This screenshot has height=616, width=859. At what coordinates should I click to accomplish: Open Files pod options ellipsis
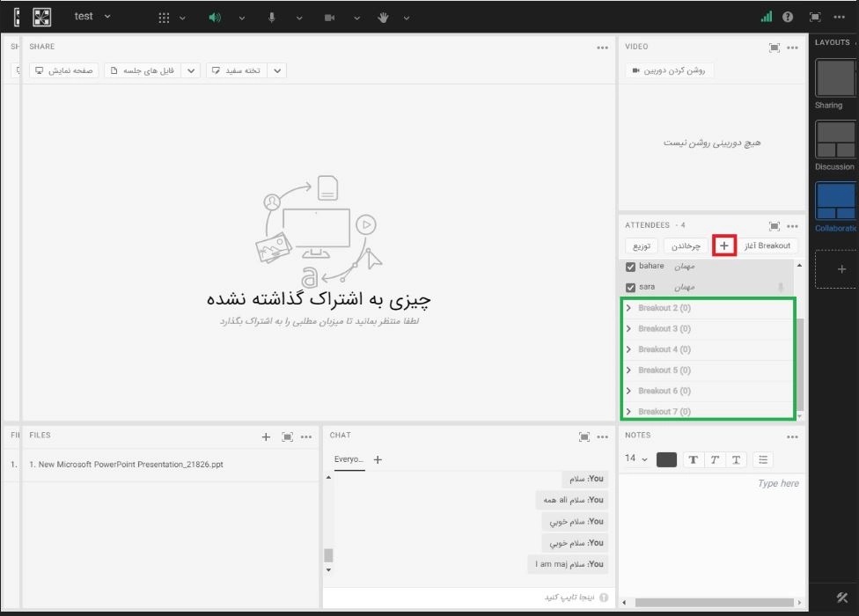click(306, 437)
